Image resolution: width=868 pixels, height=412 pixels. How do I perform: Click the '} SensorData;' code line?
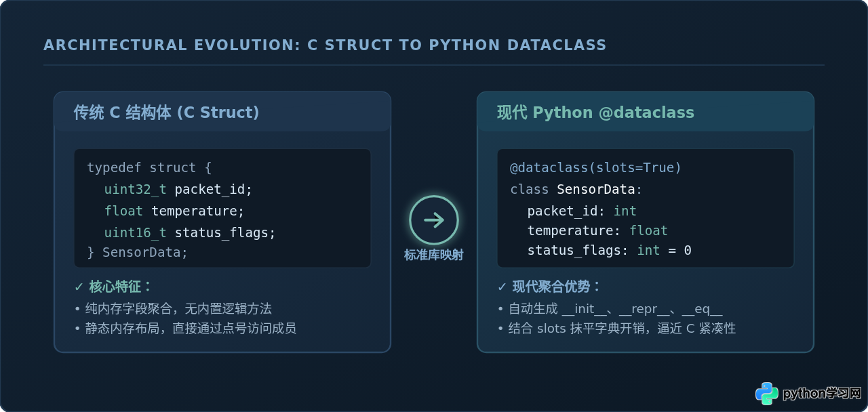pos(137,252)
